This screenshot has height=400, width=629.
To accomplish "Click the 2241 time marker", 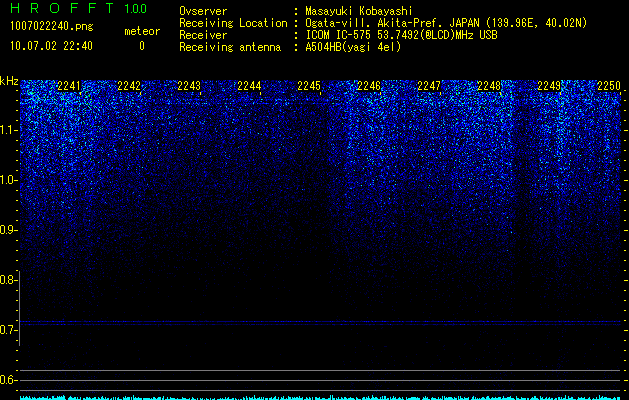I will [69, 86].
